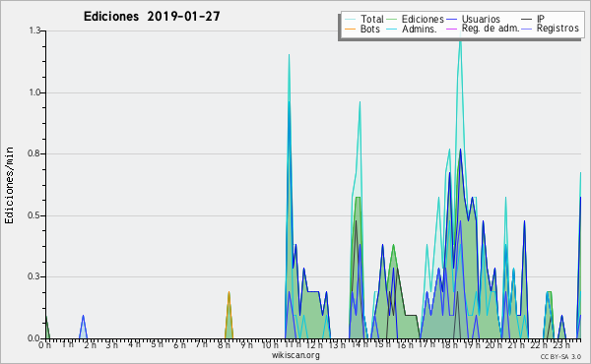The width and height of the screenshot is (591, 364).
Task: Click the '11 h' x-axis label
Action: pyautogui.click(x=293, y=344)
